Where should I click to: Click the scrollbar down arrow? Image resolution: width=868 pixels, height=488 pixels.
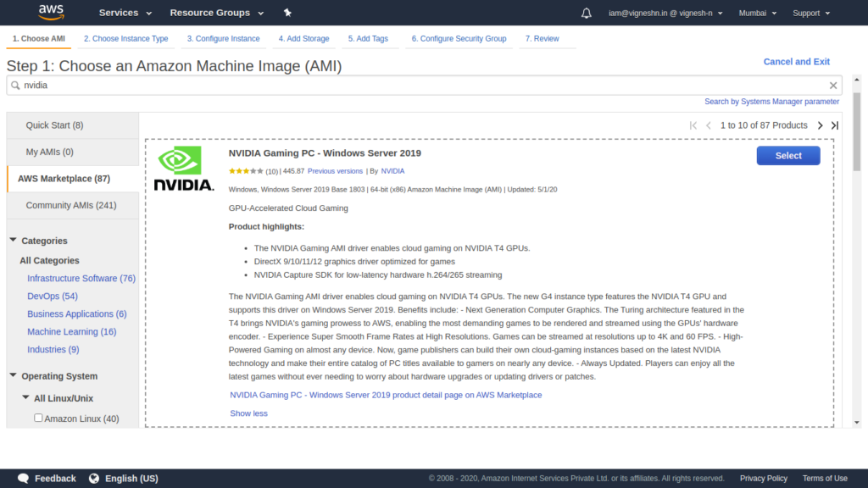click(x=857, y=423)
